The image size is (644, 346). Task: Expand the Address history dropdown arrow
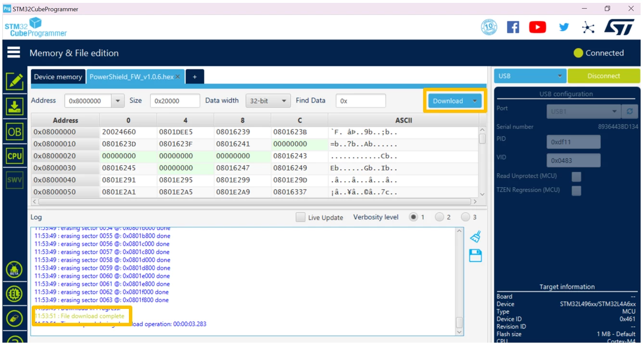click(118, 101)
